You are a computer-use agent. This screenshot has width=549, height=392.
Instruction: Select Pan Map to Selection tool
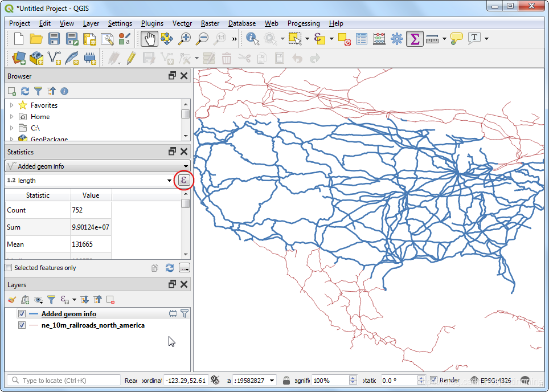pos(167,39)
